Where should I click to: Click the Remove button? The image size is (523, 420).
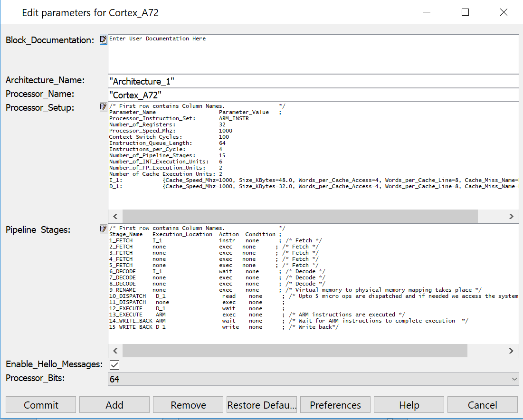coord(188,405)
